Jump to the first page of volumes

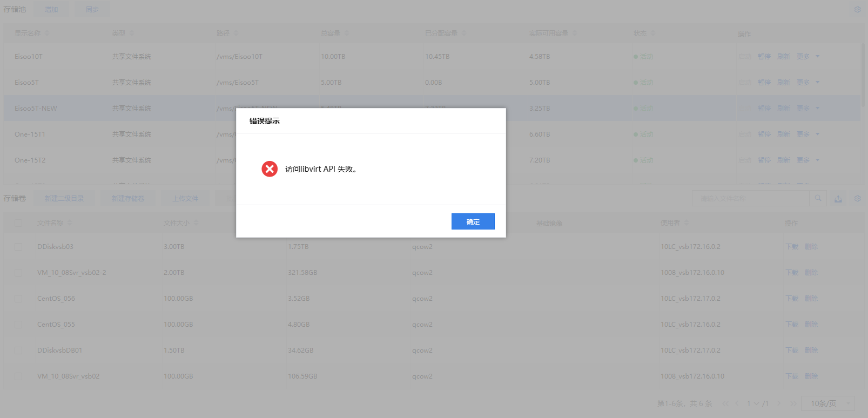coord(725,403)
